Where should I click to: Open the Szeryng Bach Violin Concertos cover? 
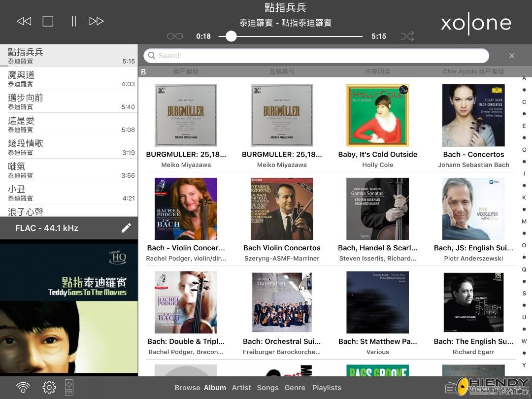coord(282,209)
